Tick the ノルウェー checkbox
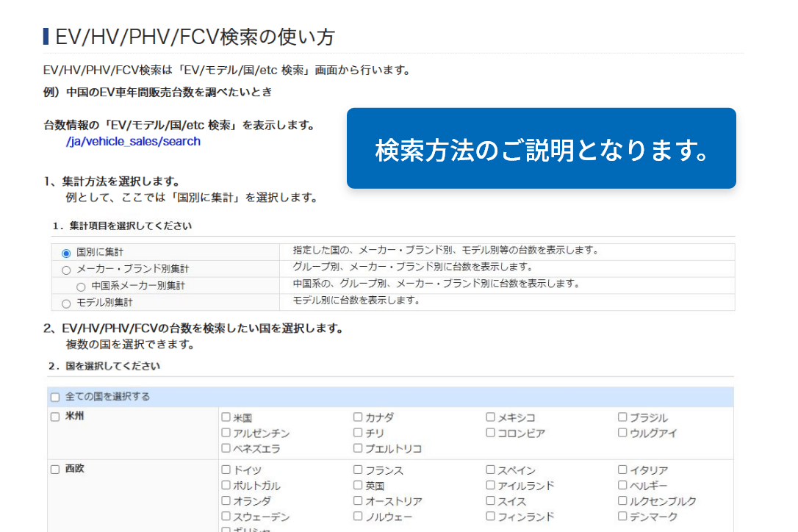Screen dimensions: 798x532 pos(358,517)
